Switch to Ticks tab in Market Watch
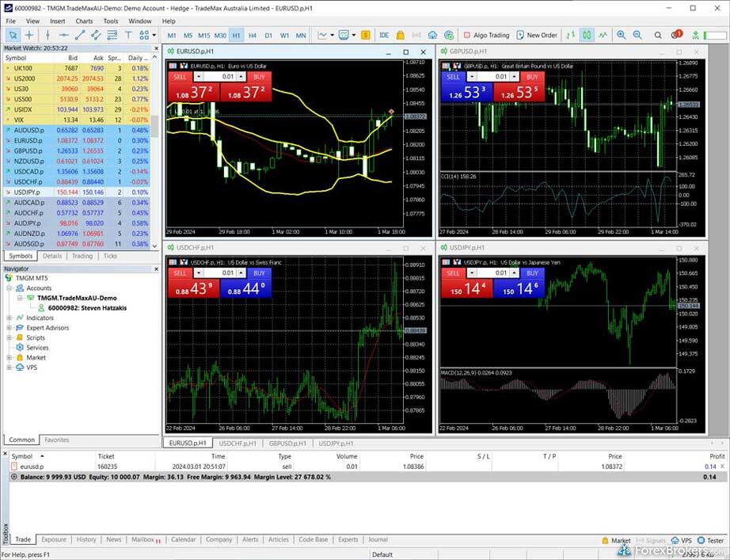Screen dimensions: 730x560 tap(110, 256)
